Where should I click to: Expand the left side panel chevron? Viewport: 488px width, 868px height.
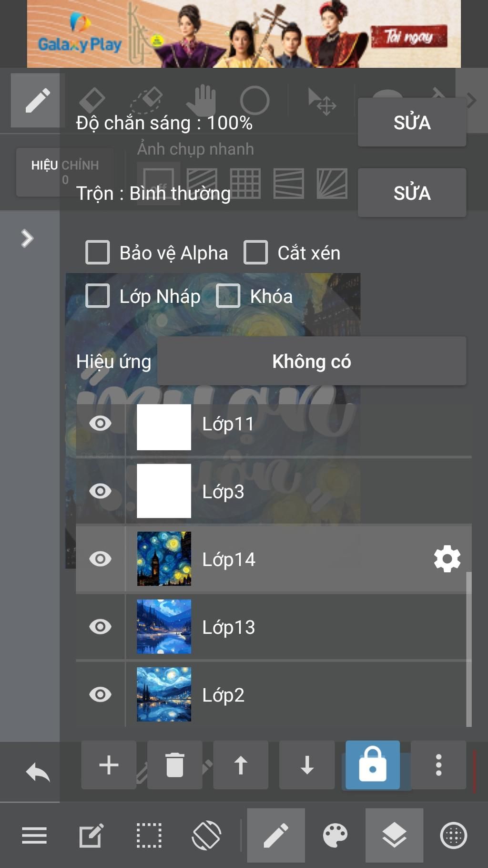tap(27, 238)
